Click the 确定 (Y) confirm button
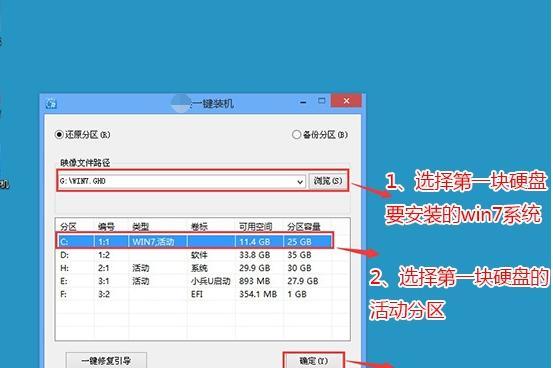 (314, 360)
